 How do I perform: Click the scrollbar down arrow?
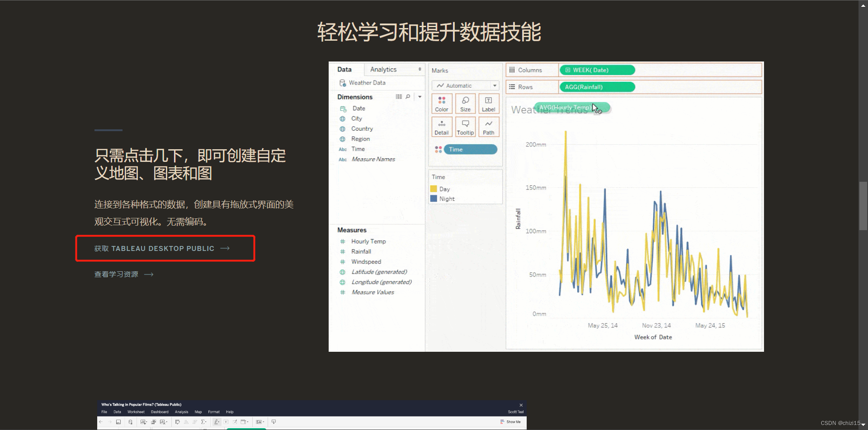tap(863, 425)
